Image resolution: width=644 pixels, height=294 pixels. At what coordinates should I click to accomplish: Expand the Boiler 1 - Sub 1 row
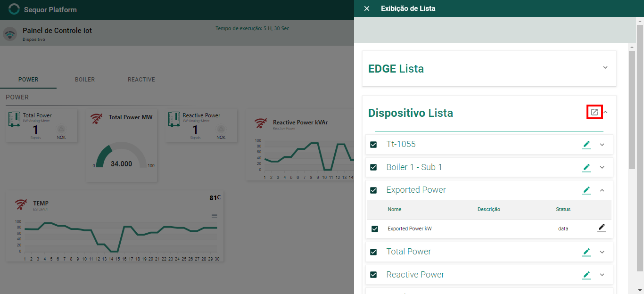pos(602,167)
